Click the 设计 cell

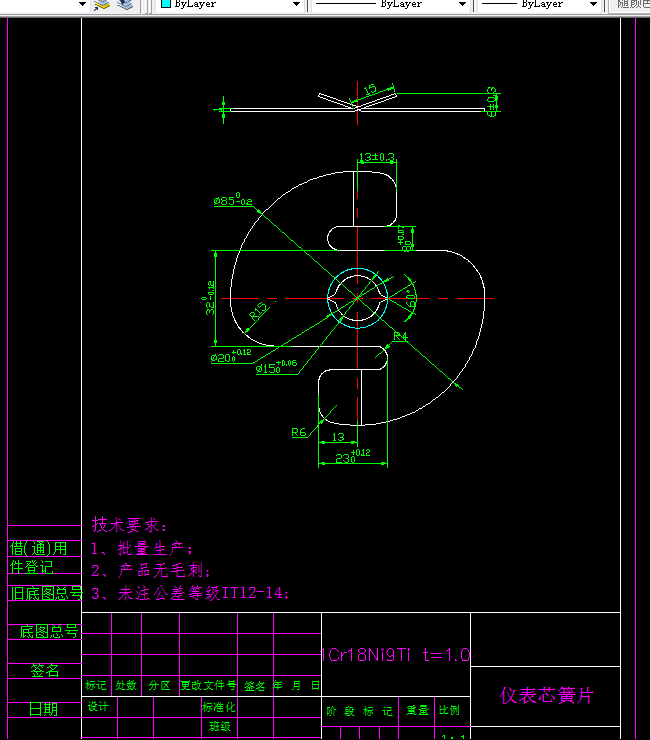(x=98, y=706)
